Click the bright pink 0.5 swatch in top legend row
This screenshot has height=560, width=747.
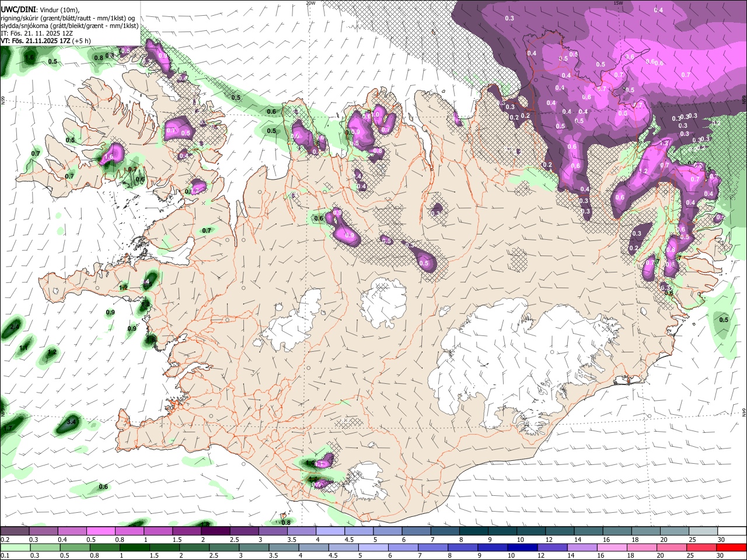(x=100, y=531)
